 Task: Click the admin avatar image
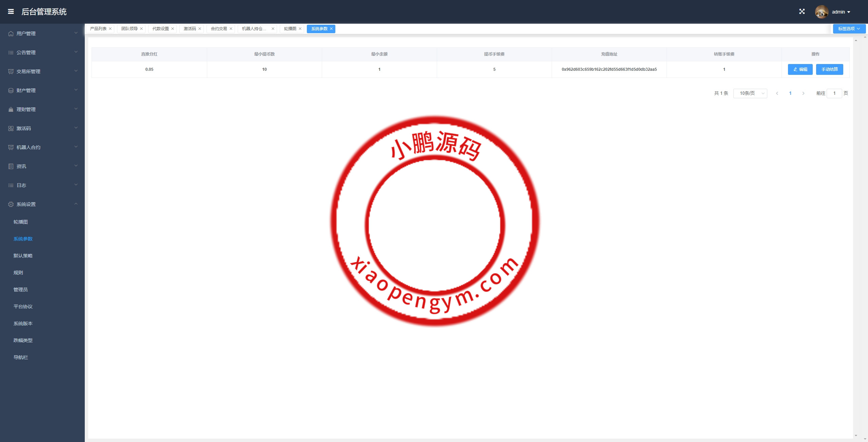[821, 12]
